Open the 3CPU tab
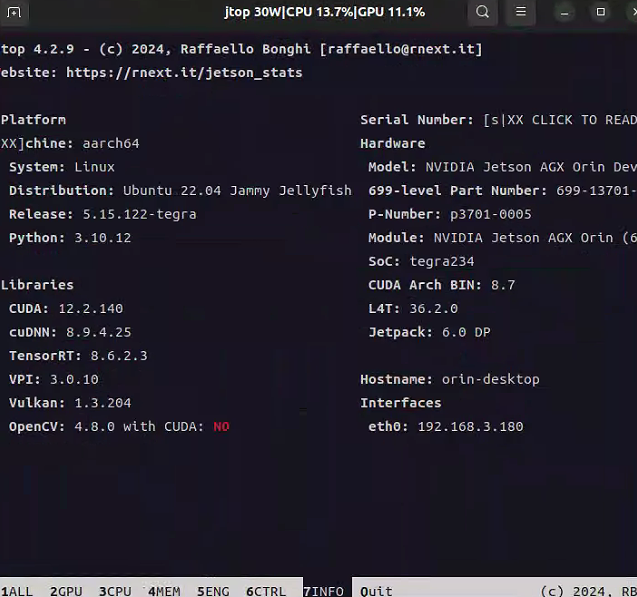Screen dimensions: 637x597 point(115,591)
